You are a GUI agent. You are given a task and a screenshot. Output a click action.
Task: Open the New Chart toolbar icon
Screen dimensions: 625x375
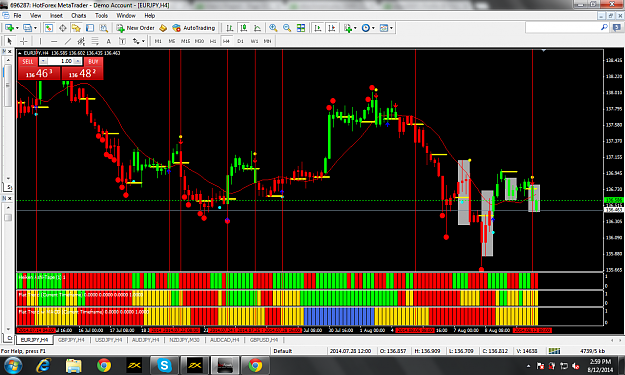click(x=9, y=28)
